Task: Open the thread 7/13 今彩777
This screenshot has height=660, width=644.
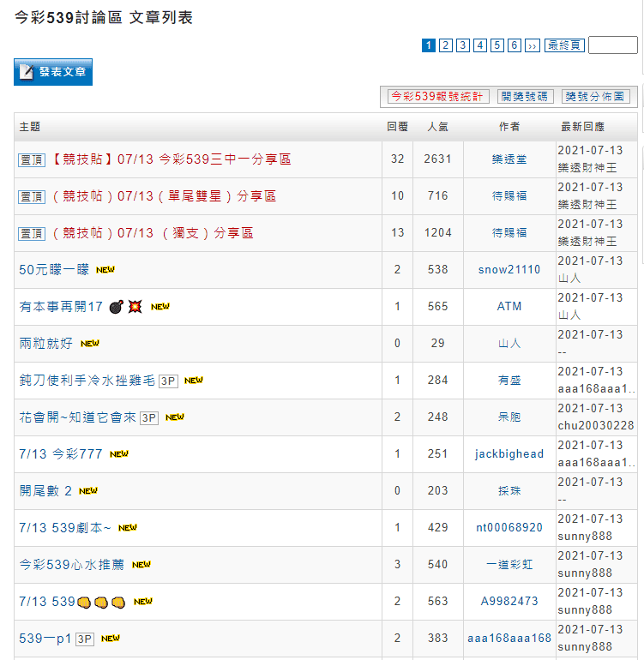Action: [61, 453]
